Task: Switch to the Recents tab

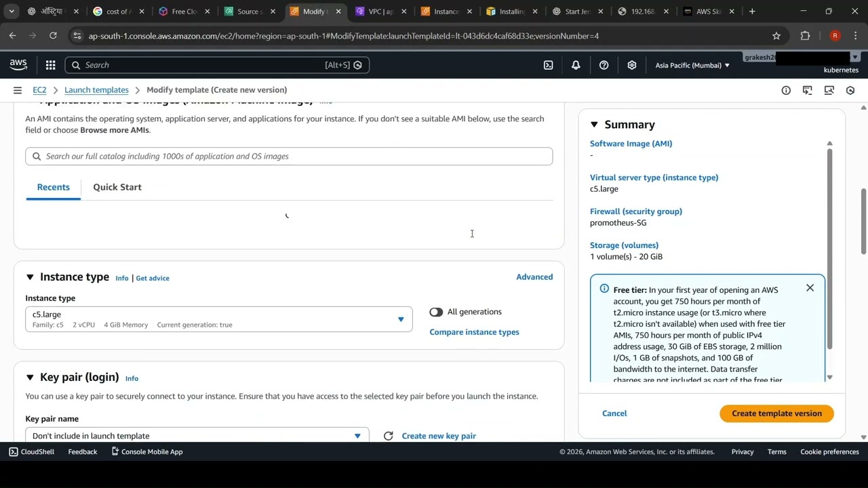Action: (x=54, y=187)
